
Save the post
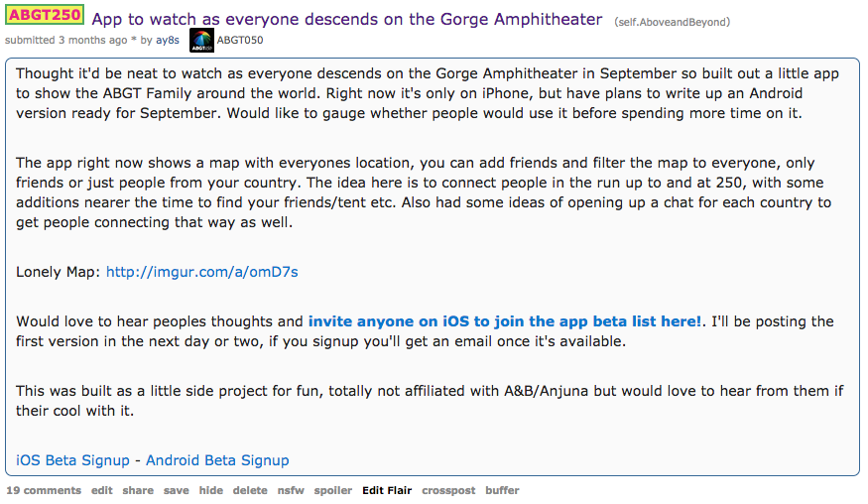coord(176,491)
